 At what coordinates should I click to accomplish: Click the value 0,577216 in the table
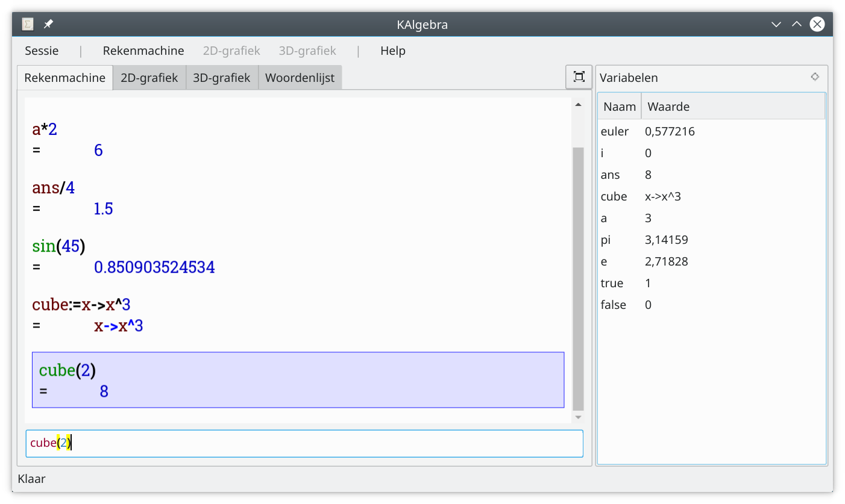point(670,131)
